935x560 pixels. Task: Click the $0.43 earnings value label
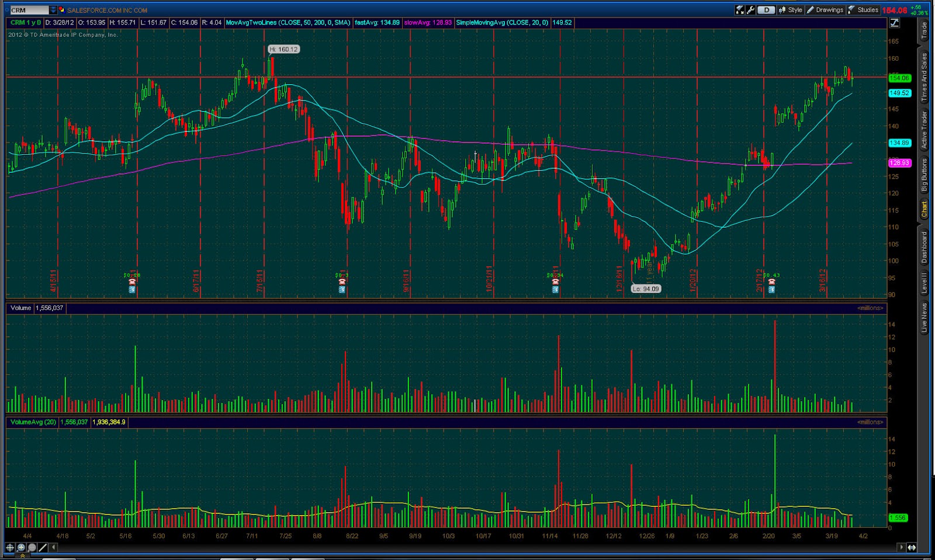[771, 275]
